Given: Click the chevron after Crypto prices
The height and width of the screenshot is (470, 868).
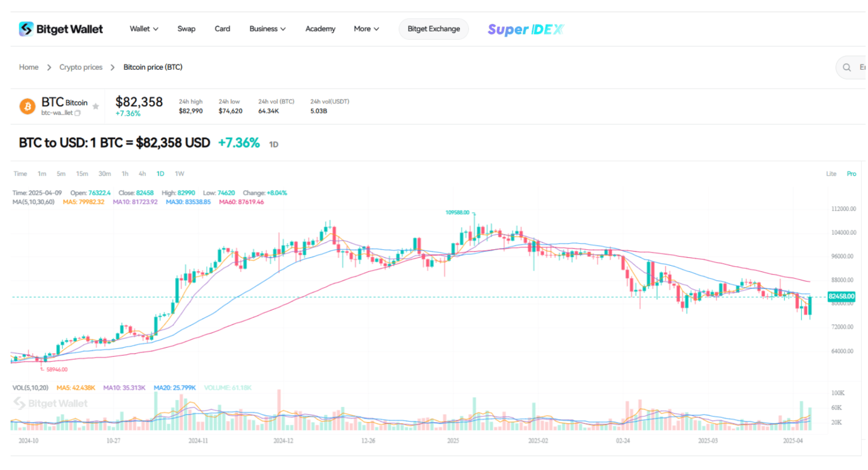Looking at the screenshot, I should [x=113, y=67].
